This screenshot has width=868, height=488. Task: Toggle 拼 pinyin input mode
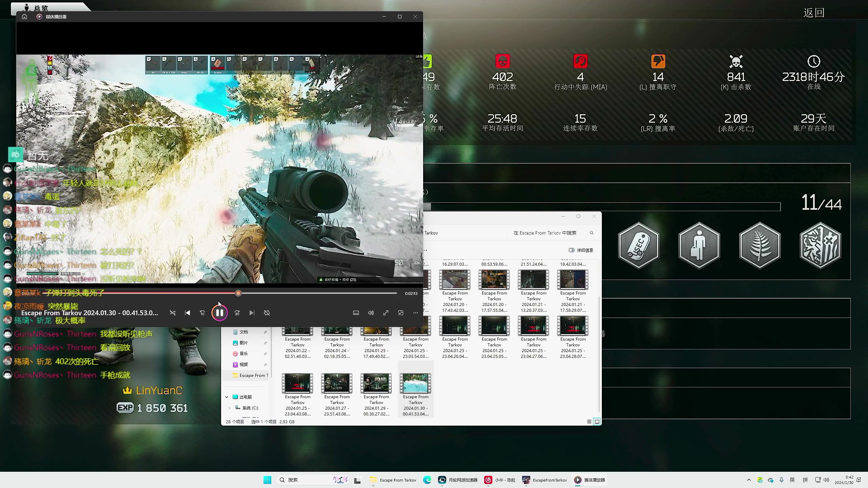(805, 480)
